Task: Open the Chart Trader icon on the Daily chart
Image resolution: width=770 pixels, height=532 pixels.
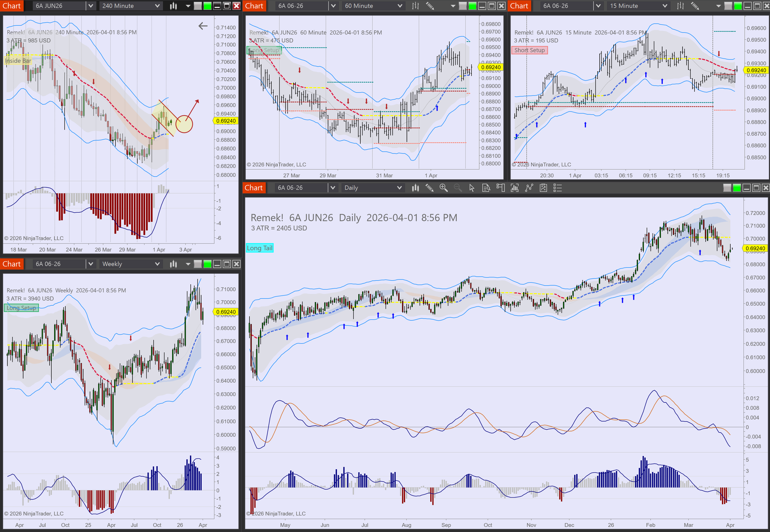Action: [x=500, y=188]
